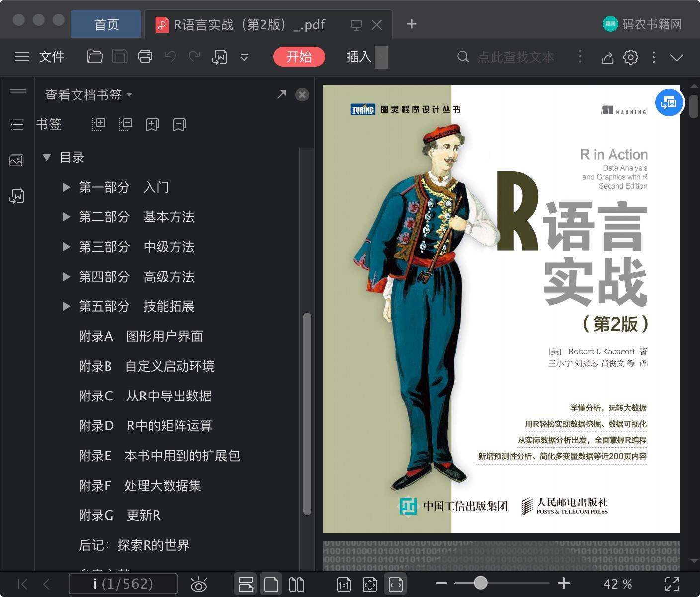Select two-page view mode

297,584
